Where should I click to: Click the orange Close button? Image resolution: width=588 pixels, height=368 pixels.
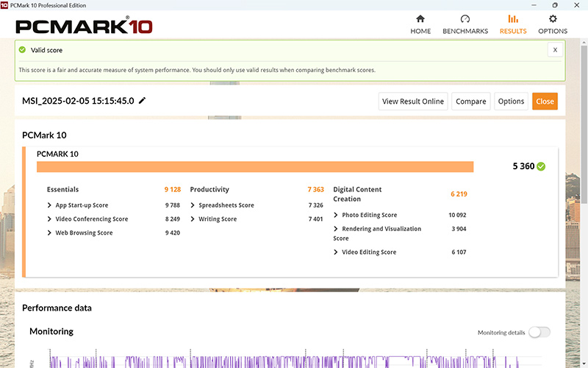(x=545, y=102)
